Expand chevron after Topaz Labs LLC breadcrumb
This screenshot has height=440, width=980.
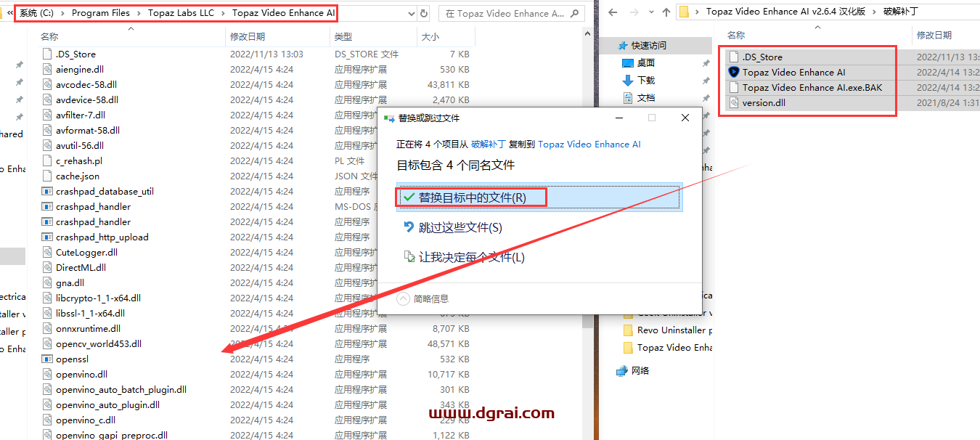point(224,13)
